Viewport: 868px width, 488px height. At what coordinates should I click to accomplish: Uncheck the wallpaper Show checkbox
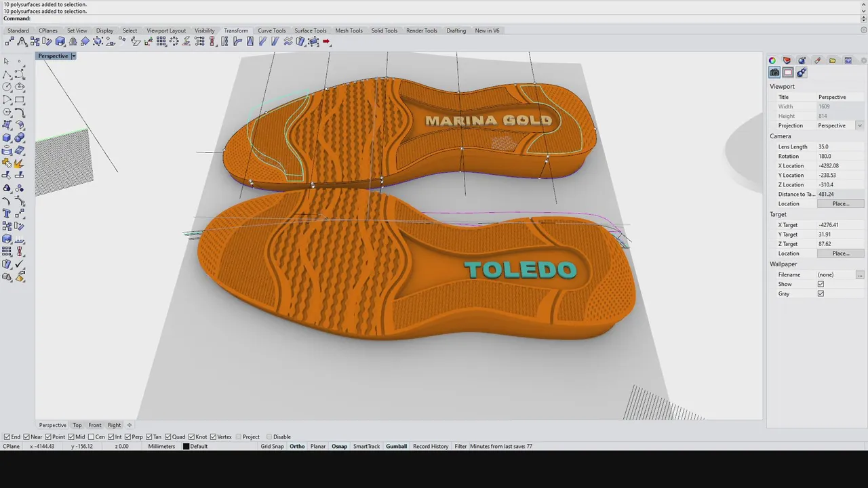821,284
